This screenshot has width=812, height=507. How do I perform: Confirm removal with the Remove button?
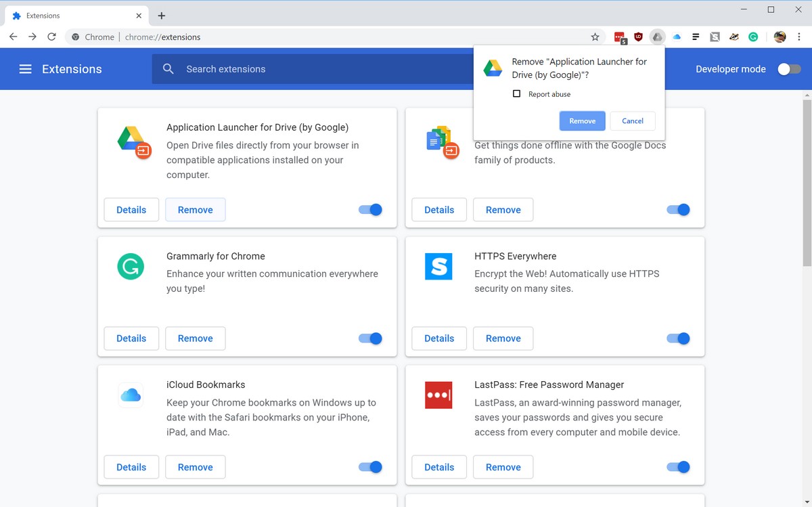click(582, 120)
